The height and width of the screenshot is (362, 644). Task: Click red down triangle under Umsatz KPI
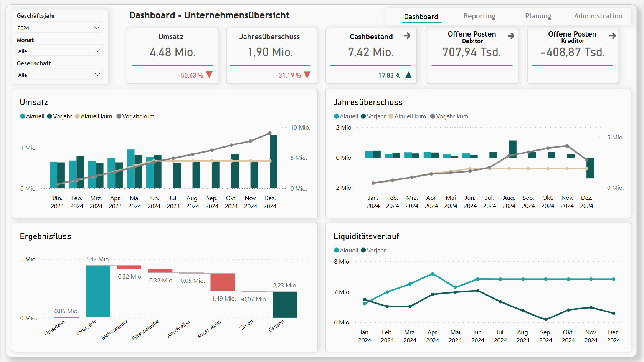pyautogui.click(x=209, y=75)
